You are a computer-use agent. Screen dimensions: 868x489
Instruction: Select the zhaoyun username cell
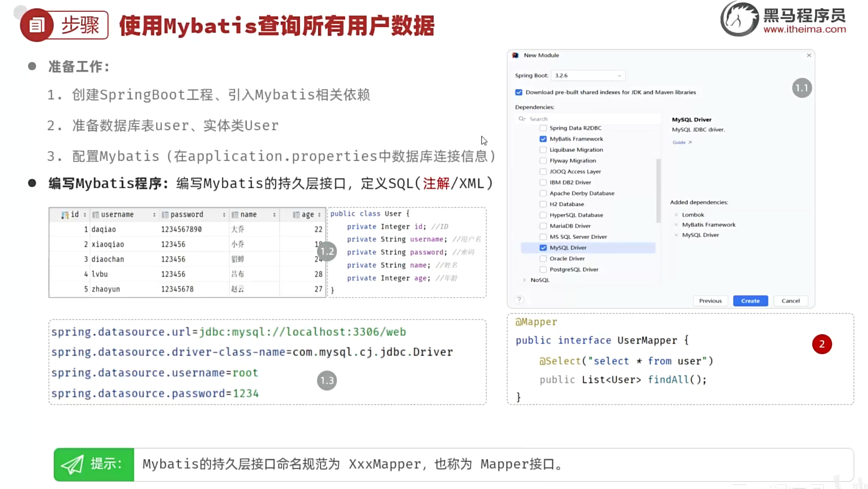[124, 289]
